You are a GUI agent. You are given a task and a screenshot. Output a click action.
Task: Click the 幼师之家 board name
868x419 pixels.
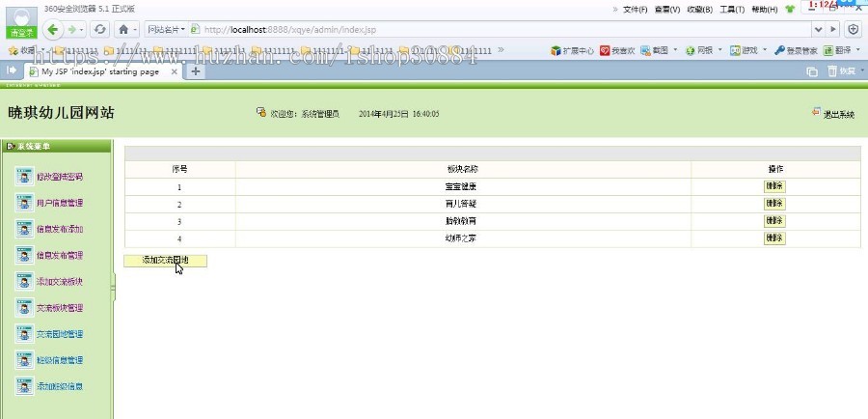tap(461, 238)
